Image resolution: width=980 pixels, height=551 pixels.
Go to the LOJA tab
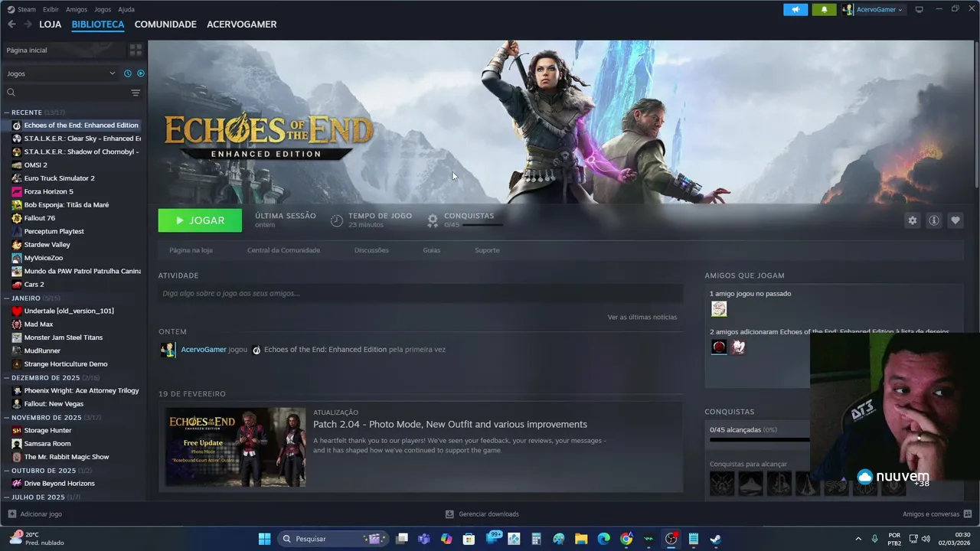coord(51,24)
